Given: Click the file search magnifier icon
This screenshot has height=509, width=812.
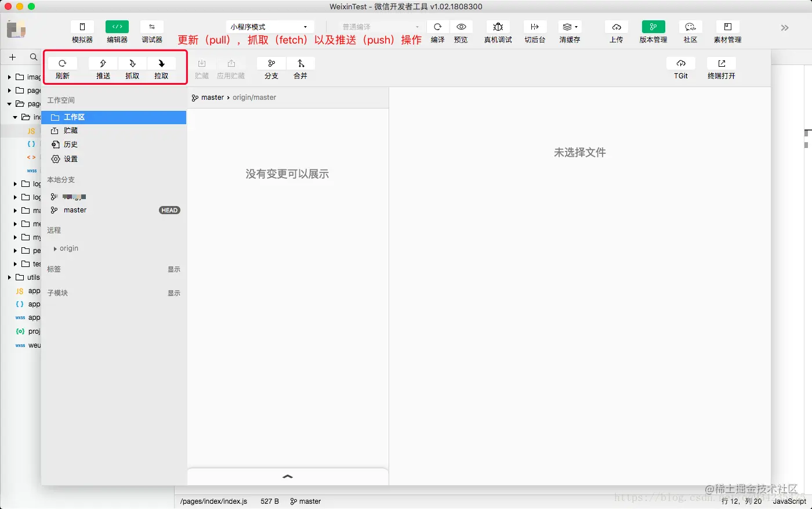Looking at the screenshot, I should coord(33,57).
